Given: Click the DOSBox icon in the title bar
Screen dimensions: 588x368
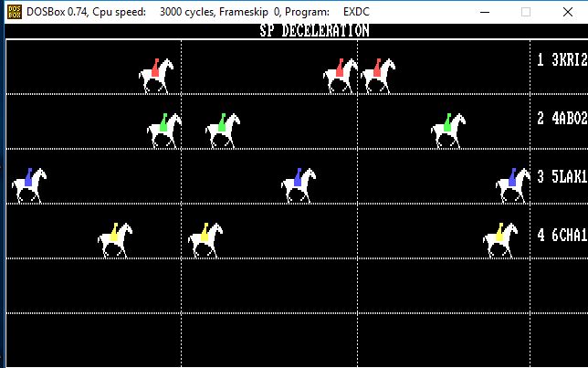Looking at the screenshot, I should 15,12.
